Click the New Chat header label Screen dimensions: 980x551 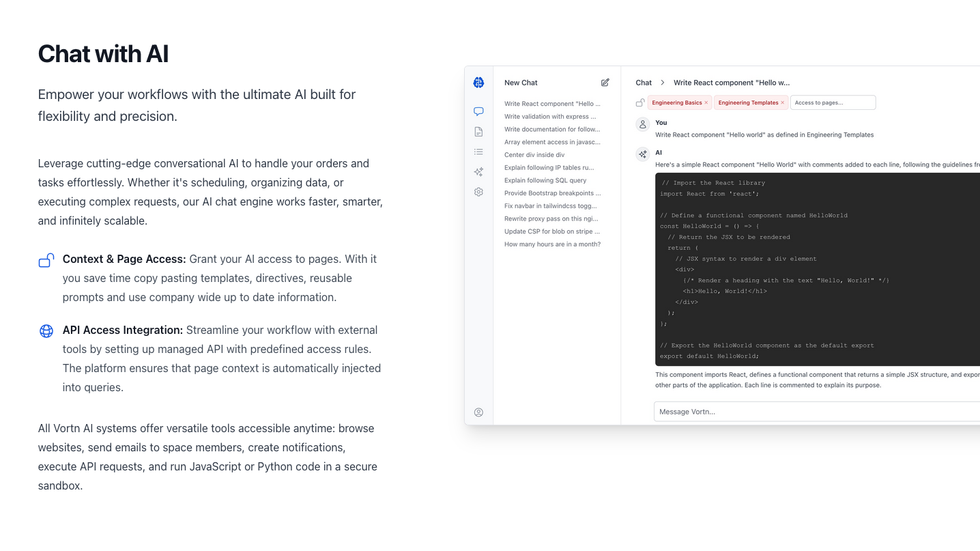pos(521,83)
